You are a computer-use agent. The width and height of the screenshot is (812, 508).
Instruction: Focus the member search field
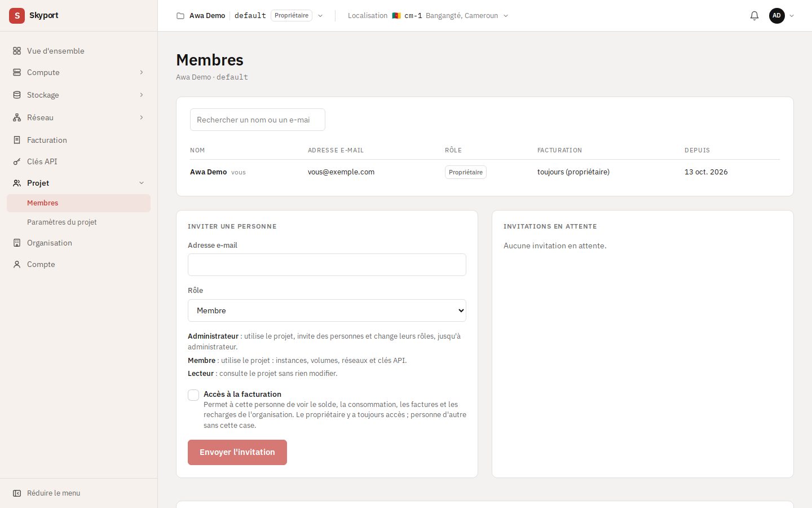point(258,120)
